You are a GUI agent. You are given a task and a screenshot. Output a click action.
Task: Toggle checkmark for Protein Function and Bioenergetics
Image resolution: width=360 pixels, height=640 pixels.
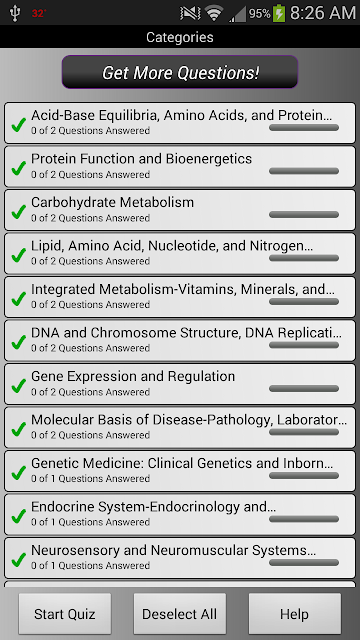(x=18, y=169)
